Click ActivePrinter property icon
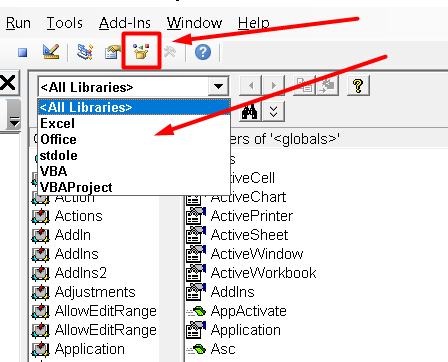The width and height of the screenshot is (448, 362). tap(196, 216)
